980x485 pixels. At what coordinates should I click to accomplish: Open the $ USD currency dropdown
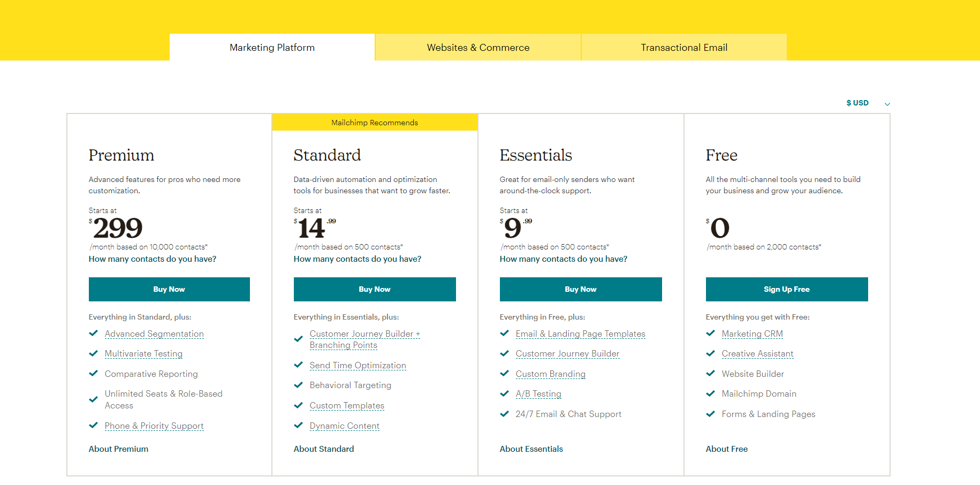[x=868, y=103]
